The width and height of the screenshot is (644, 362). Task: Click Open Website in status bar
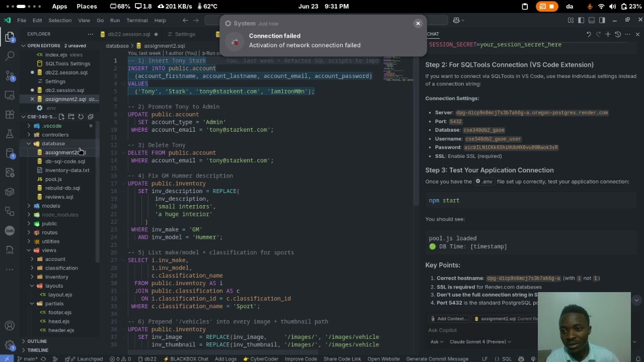click(383, 358)
